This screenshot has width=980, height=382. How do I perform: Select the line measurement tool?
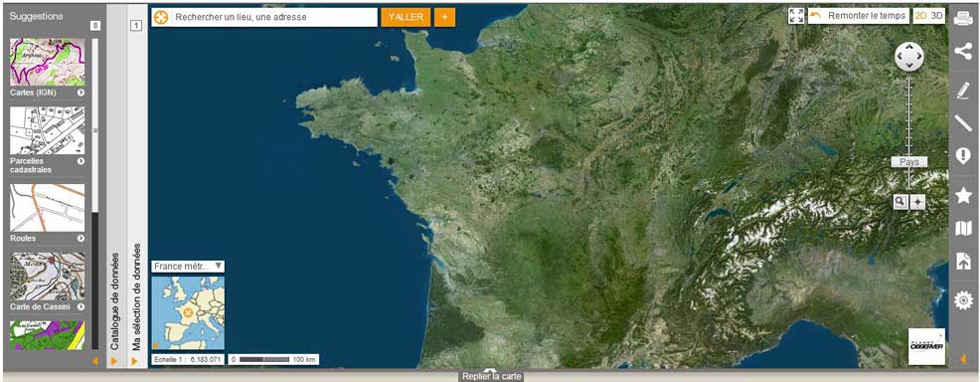click(x=963, y=123)
